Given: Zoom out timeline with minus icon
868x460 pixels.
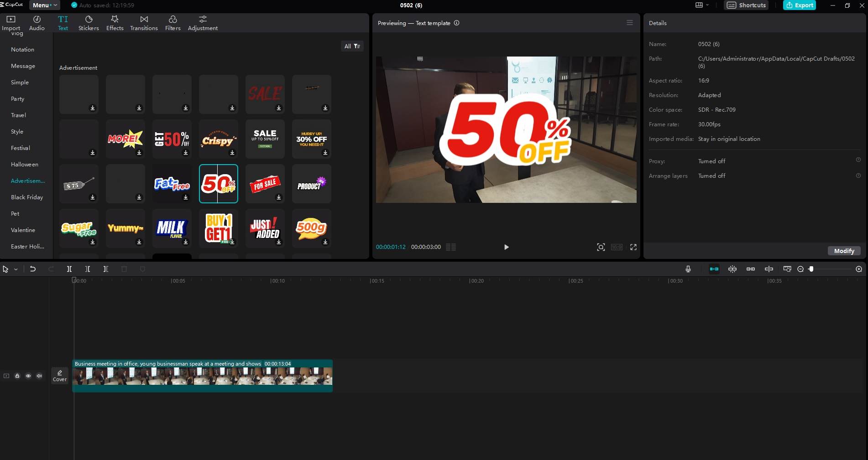Looking at the screenshot, I should pyautogui.click(x=800, y=269).
